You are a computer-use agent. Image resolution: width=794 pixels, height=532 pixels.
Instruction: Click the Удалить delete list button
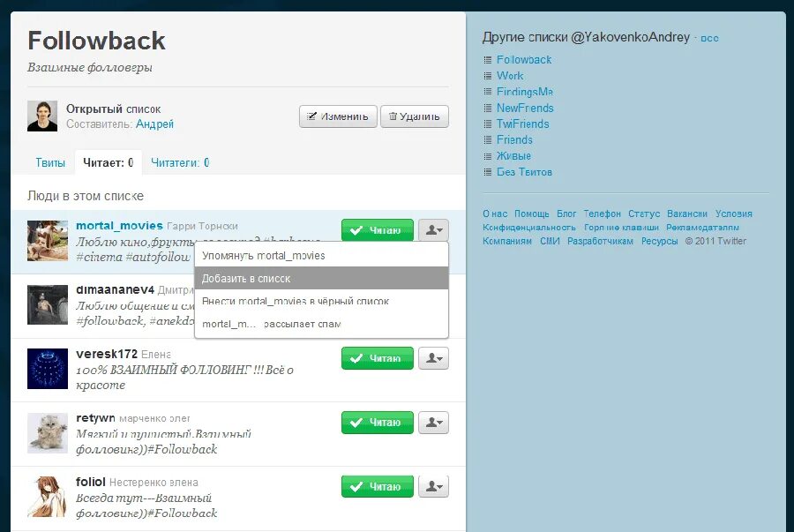pos(415,116)
